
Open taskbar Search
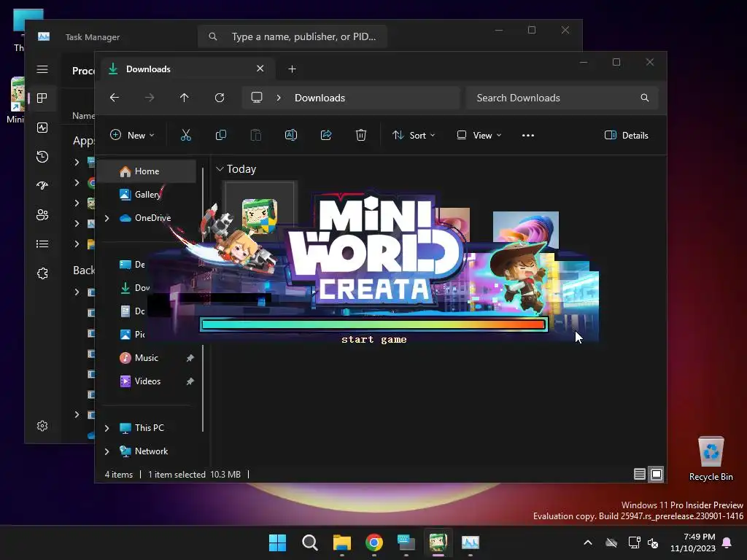click(x=309, y=542)
